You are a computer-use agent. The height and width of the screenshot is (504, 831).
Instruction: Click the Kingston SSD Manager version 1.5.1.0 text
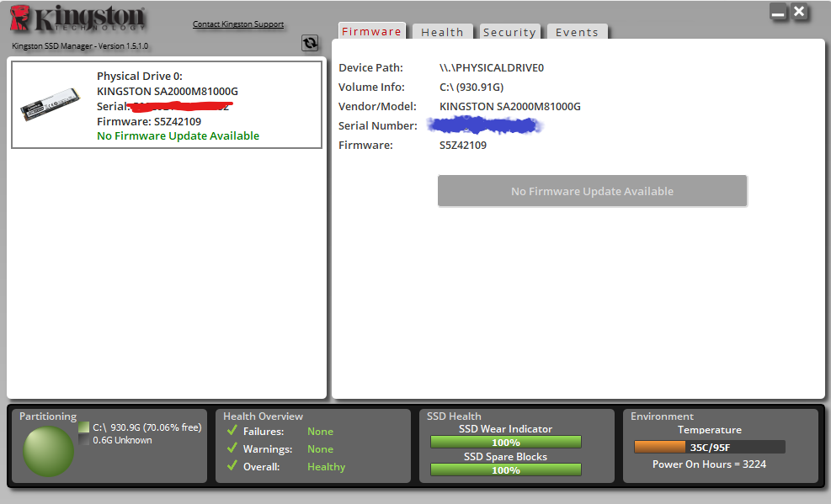tap(80, 46)
